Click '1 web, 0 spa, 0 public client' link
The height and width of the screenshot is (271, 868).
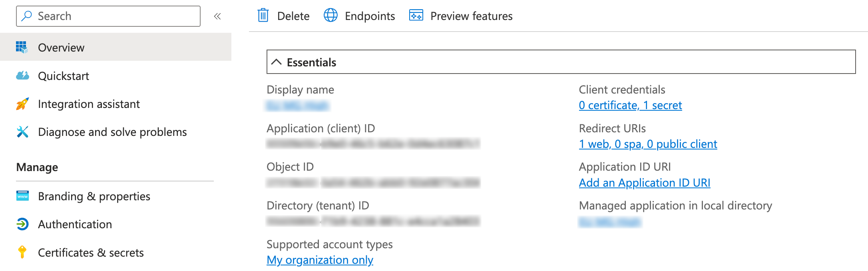pyautogui.click(x=648, y=144)
